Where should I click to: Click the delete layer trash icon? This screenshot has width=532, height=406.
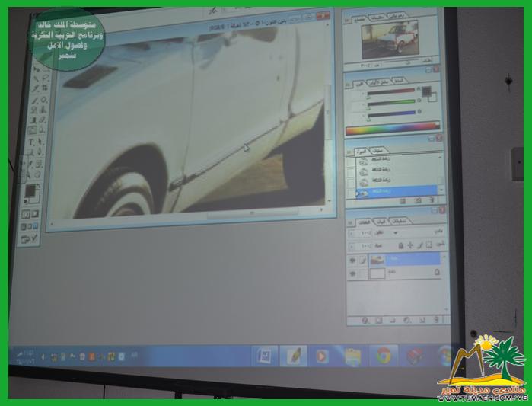(436, 319)
